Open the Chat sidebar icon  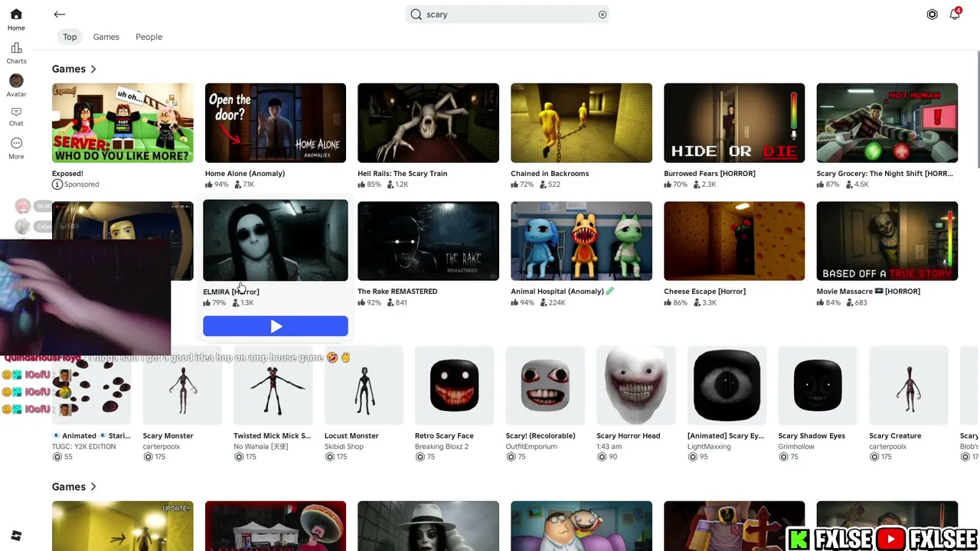pos(16,116)
